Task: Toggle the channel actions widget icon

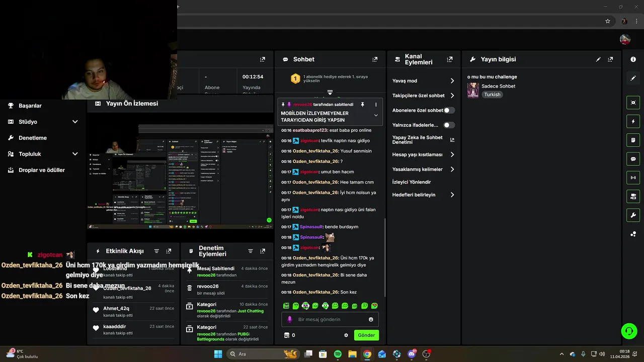Action: (x=633, y=196)
